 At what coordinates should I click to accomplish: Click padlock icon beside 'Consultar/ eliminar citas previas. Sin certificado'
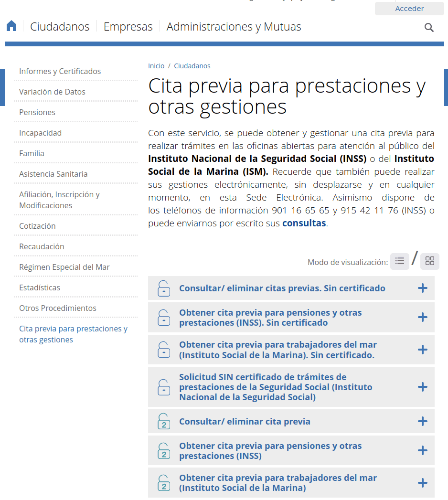tap(164, 288)
